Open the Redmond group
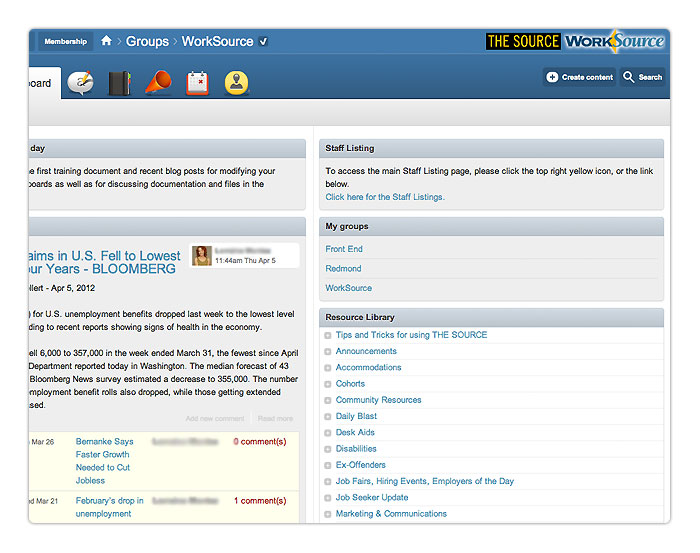The height and width of the screenshot is (553, 700). click(343, 269)
